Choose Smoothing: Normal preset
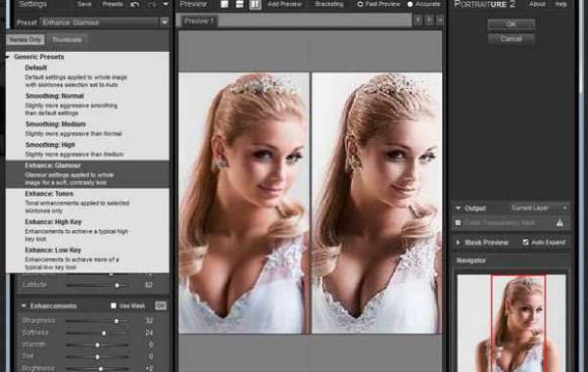588x372 pixels. pyautogui.click(x=88, y=104)
